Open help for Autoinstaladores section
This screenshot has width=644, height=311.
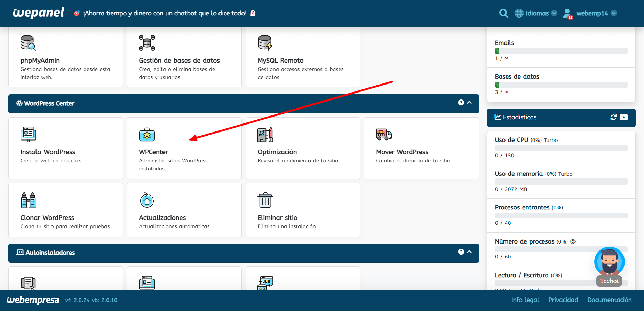[x=461, y=252]
